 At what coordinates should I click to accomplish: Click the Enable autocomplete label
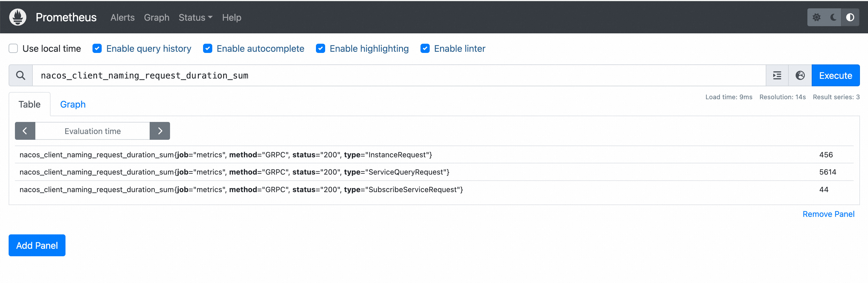tap(260, 49)
